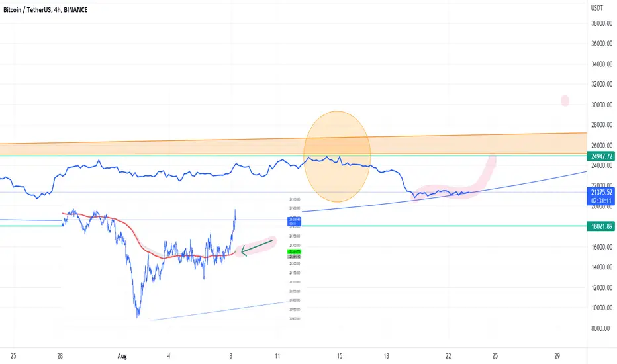This screenshot has width=617, height=364.
Task: Select the blue 21375.52 current price tag
Action: tap(601, 196)
